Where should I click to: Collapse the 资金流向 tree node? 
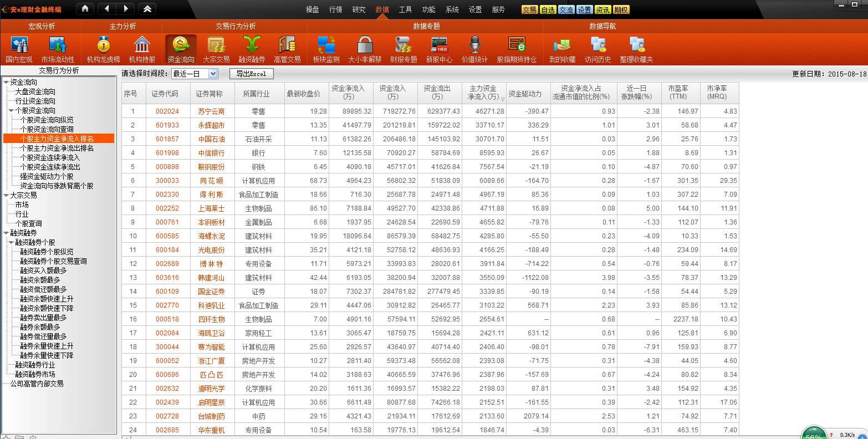6,82
